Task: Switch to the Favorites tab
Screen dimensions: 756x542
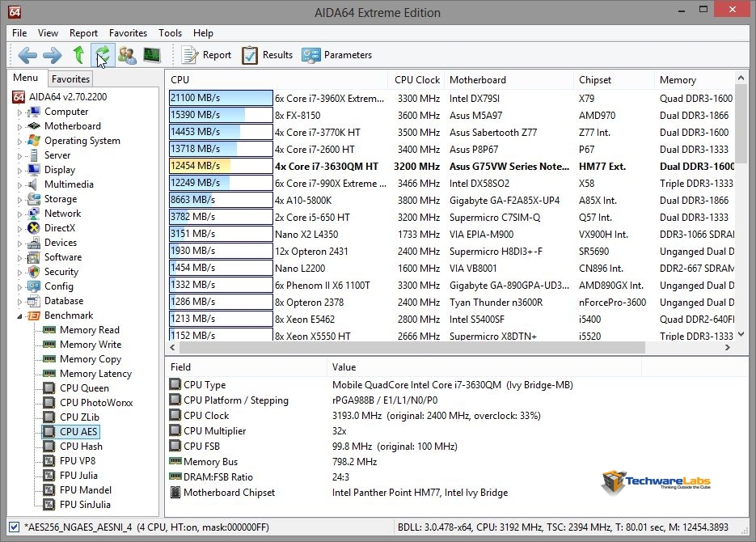Action: (x=70, y=78)
